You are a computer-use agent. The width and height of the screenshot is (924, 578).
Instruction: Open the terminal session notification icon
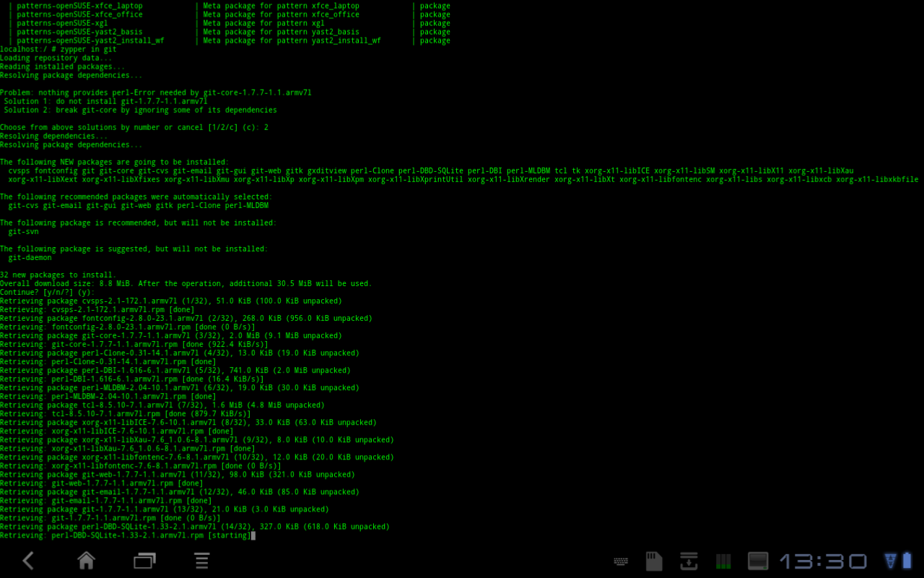758,561
